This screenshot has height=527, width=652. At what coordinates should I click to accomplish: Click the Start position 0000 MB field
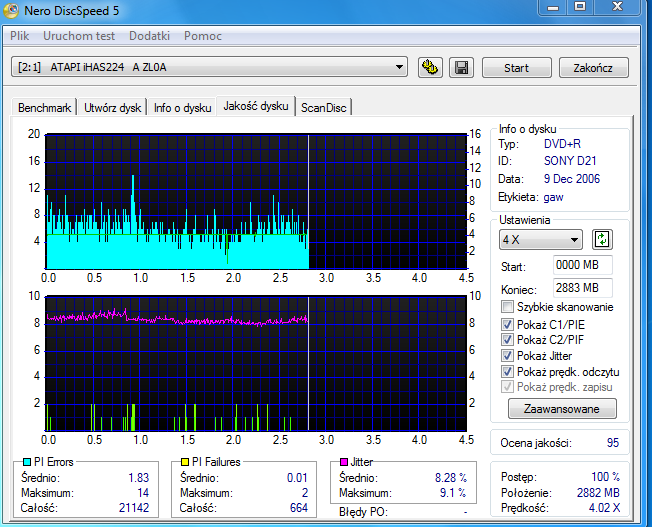[583, 265]
